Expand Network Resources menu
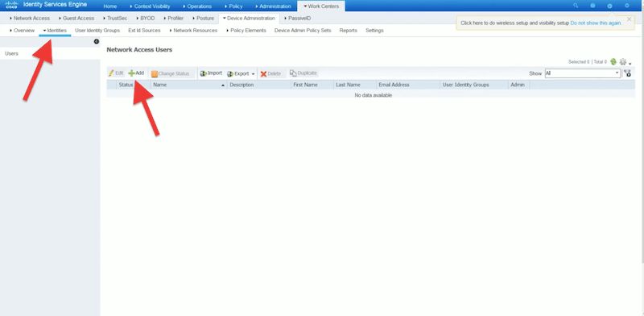This screenshot has width=644, height=316. 193,31
